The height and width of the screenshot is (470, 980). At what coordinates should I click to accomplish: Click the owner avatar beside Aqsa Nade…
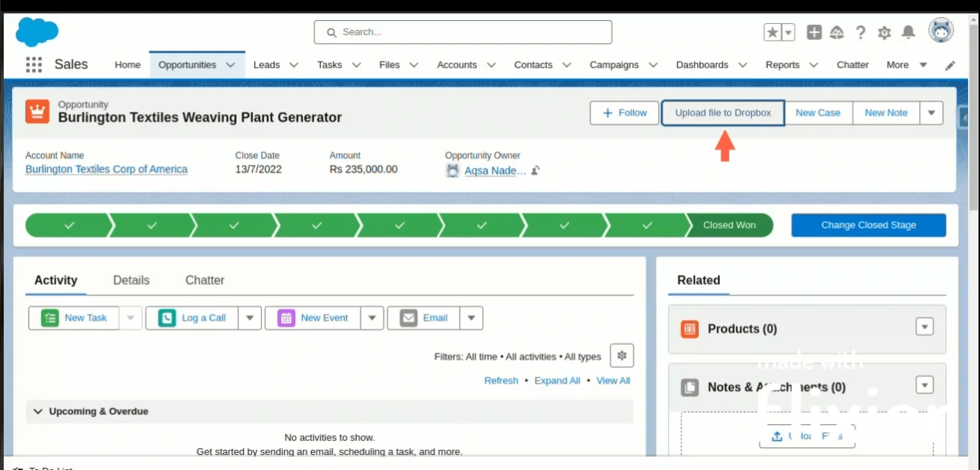click(x=452, y=170)
